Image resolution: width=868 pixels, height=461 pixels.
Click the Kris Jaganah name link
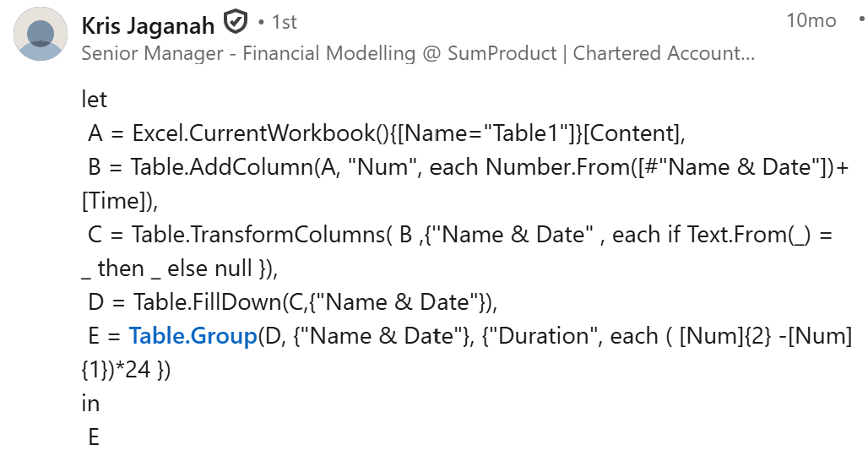pyautogui.click(x=148, y=25)
